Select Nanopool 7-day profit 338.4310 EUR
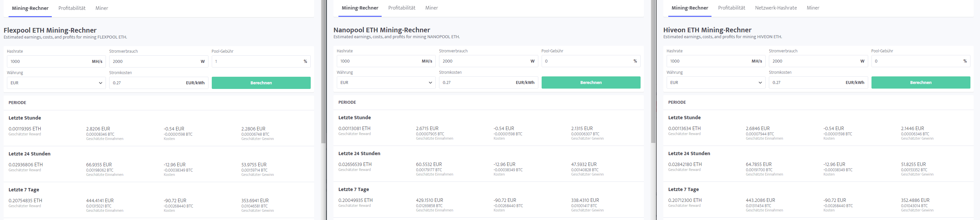This screenshot has height=220, width=980. click(585, 200)
